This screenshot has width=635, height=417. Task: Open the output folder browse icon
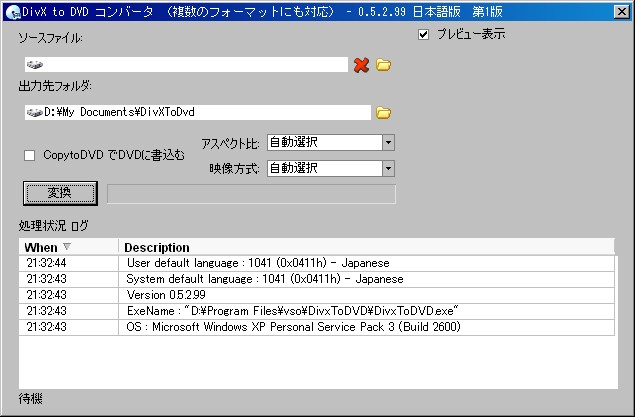(x=383, y=112)
